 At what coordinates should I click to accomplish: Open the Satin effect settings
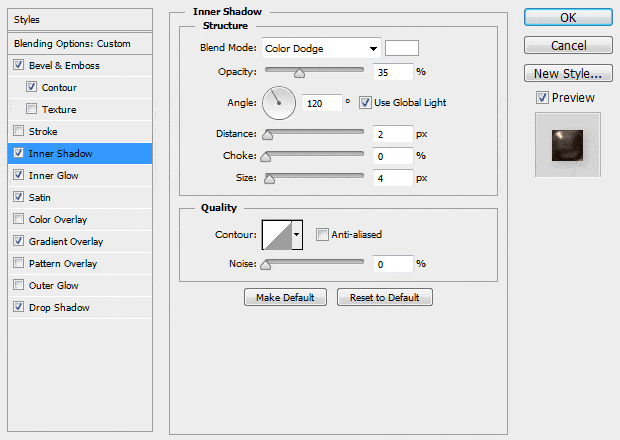click(x=41, y=198)
